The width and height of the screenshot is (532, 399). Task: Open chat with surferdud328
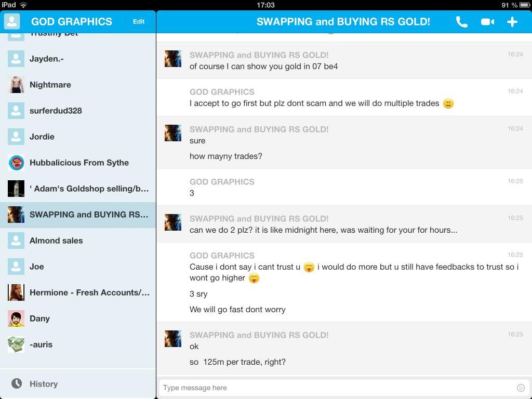click(56, 111)
